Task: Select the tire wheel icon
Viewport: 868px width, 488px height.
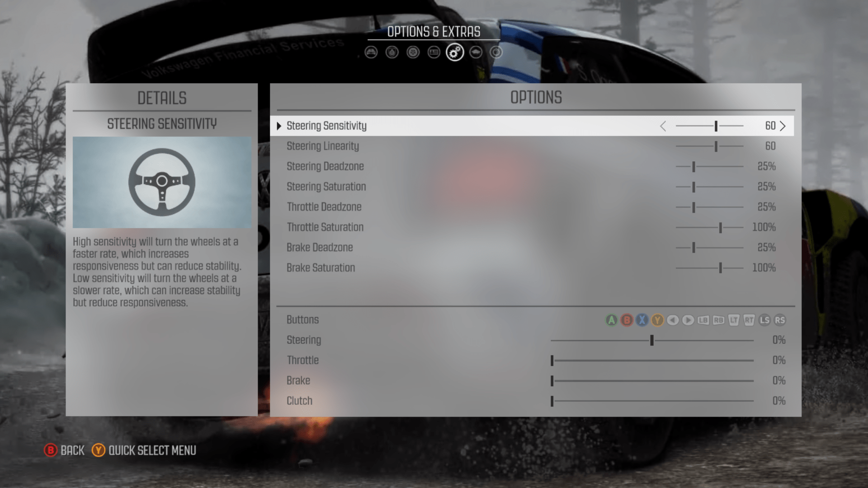Action: click(x=413, y=52)
